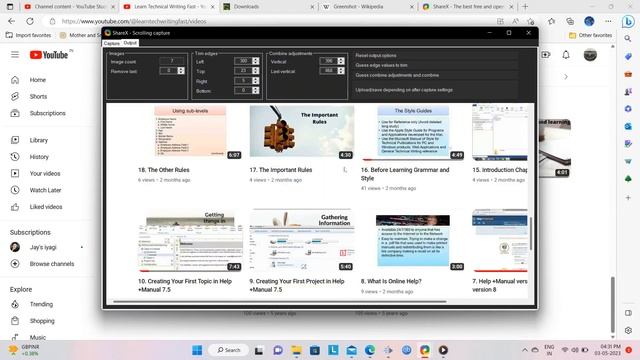Show hidden system tray icons
The image size is (640, 360).
click(x=525, y=350)
